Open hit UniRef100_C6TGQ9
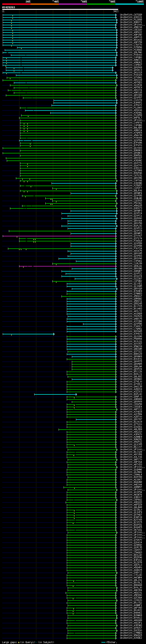The image size is (146, 644). (x=131, y=15)
